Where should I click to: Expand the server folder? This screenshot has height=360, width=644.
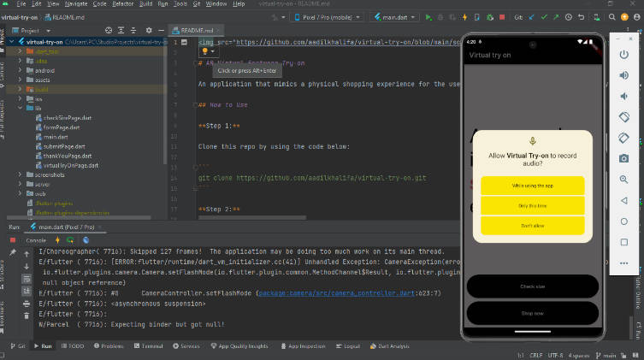pos(20,184)
